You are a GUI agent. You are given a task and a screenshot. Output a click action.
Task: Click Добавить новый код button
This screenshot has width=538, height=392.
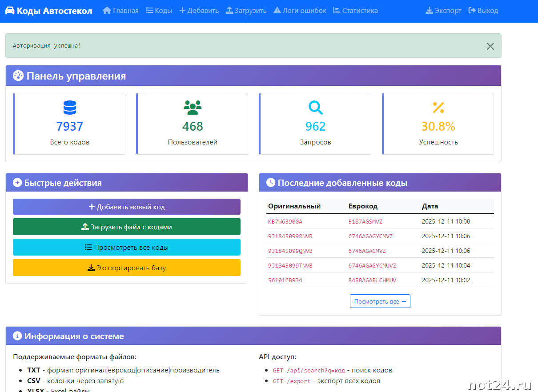click(127, 207)
